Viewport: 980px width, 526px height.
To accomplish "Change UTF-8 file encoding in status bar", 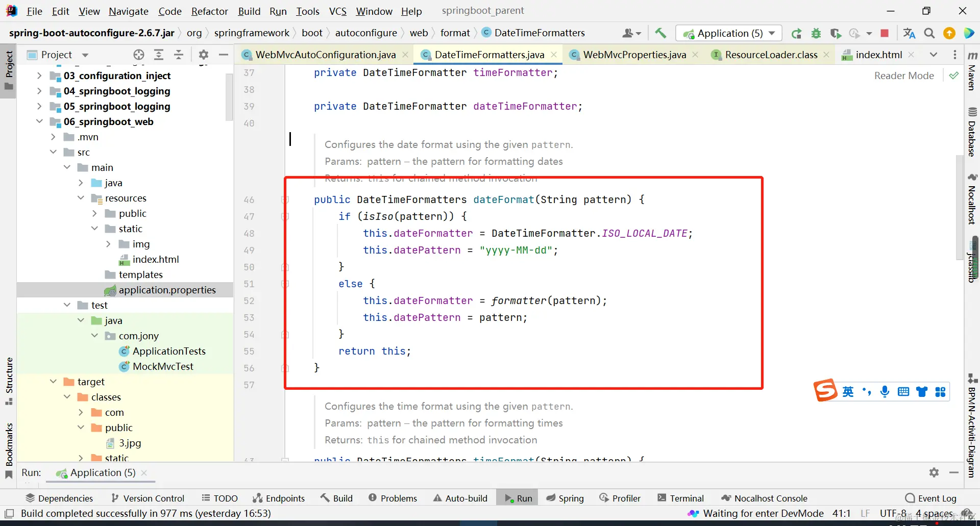I will (893, 513).
